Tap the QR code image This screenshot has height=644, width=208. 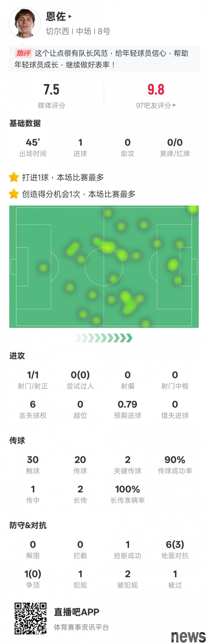31,618
